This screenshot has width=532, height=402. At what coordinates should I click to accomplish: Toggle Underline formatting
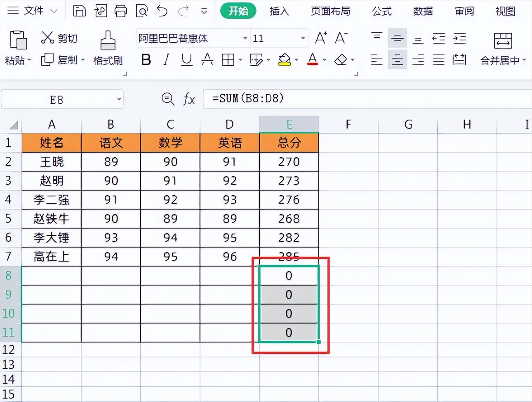click(187, 60)
